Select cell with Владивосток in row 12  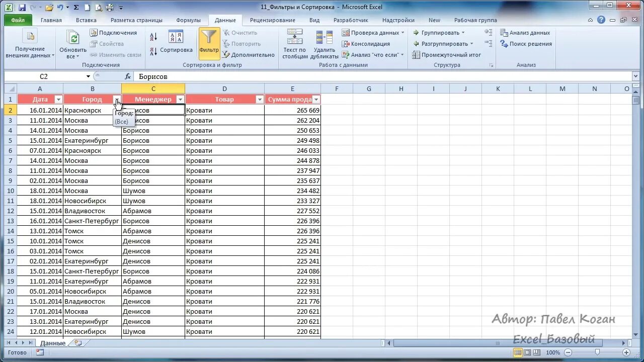[92, 211]
